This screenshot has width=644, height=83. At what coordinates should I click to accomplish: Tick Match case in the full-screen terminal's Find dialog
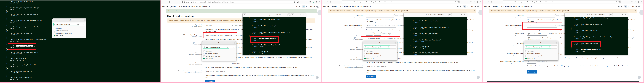tap(55, 28)
